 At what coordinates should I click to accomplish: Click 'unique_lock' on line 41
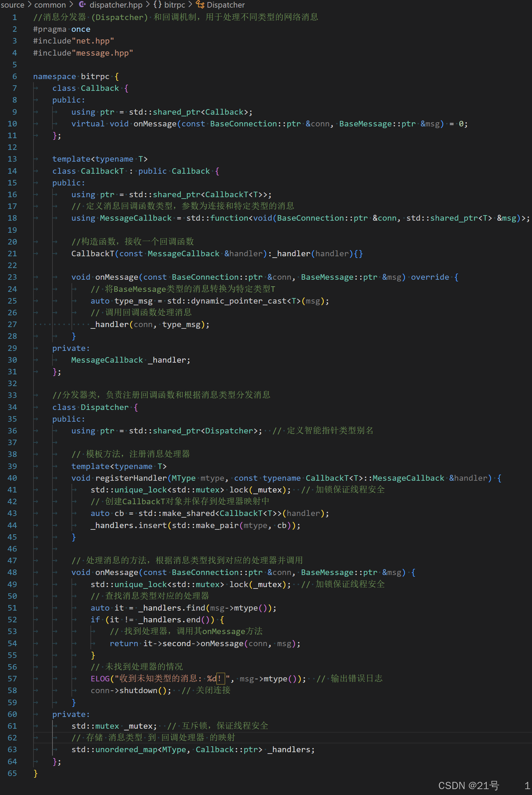(141, 490)
